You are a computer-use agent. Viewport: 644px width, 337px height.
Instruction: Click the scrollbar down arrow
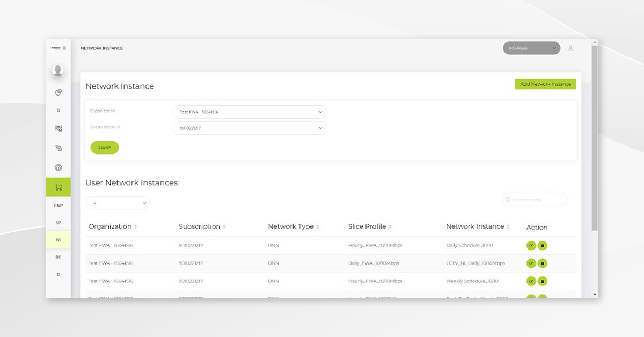[594, 295]
